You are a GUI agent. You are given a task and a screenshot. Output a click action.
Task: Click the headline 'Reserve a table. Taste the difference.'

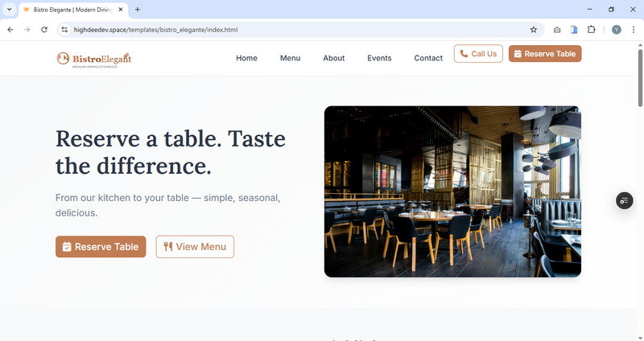[171, 152]
